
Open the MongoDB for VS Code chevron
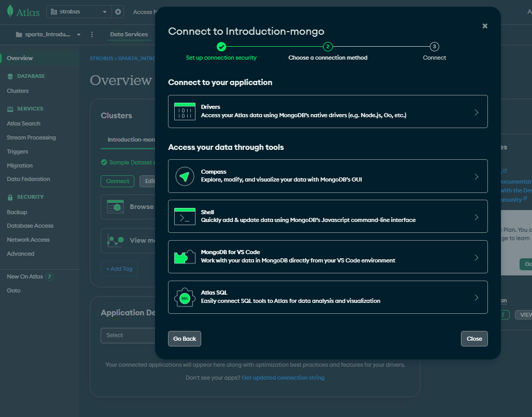click(x=477, y=258)
